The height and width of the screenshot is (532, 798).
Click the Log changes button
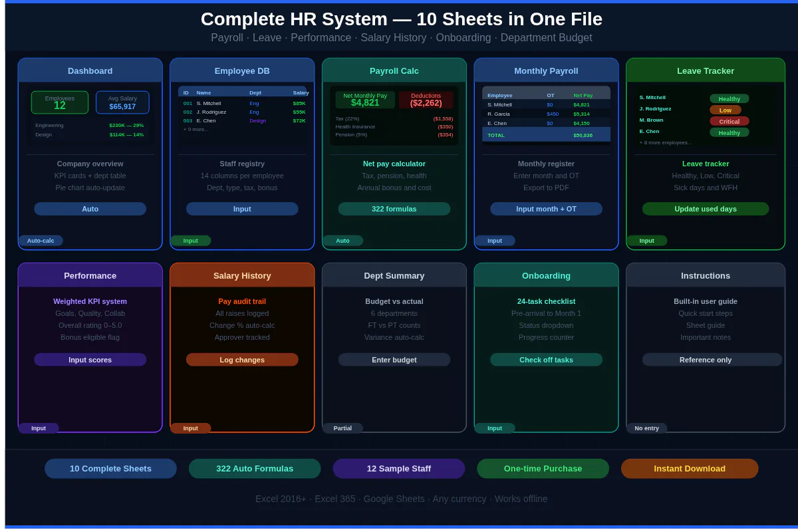pyautogui.click(x=242, y=360)
